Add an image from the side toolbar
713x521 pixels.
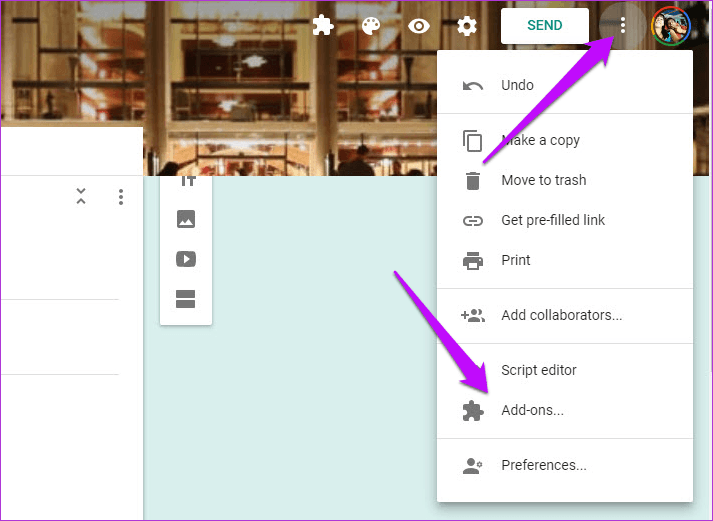tap(186, 219)
